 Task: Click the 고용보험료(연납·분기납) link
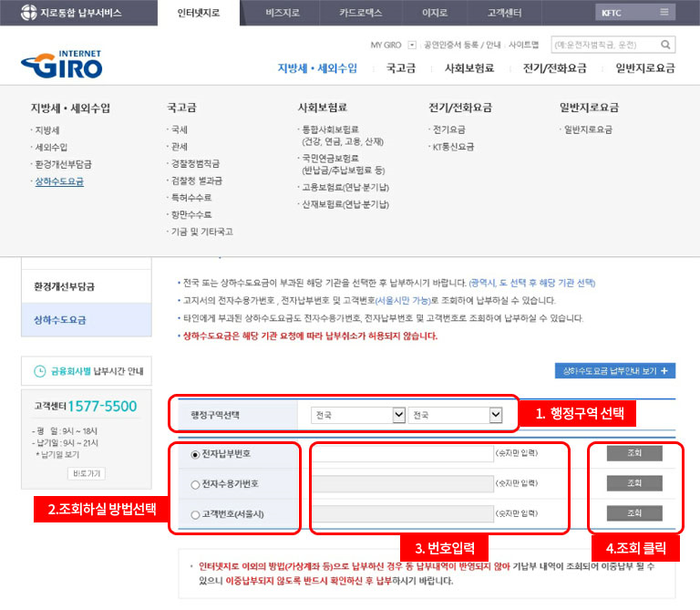[345, 187]
